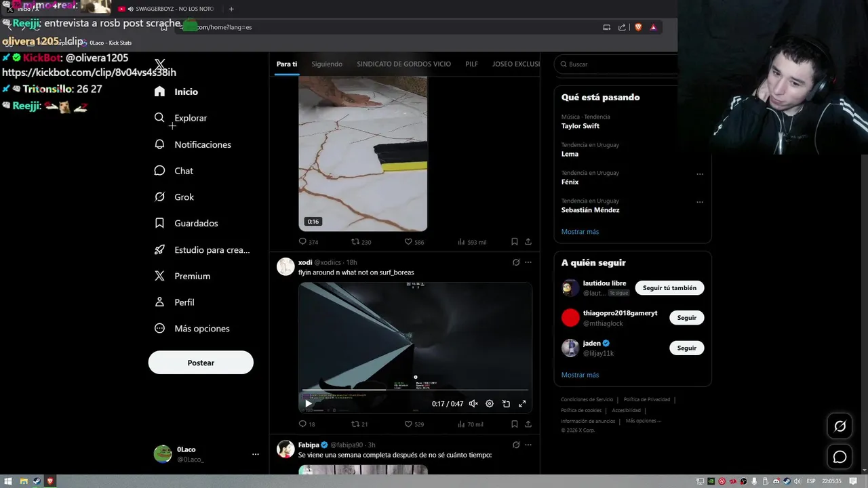Reply to the marble video post (374)
868x488 pixels.
[x=308, y=242]
